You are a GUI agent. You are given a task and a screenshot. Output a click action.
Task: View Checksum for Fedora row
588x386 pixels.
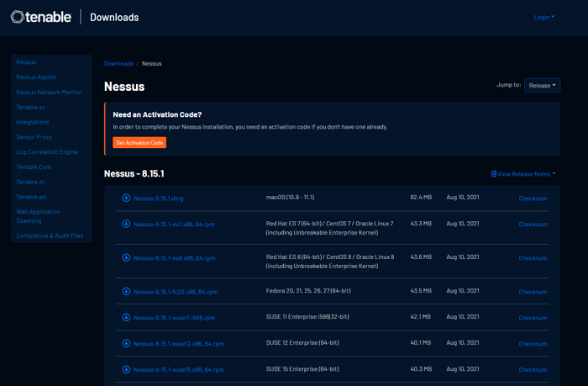pos(533,292)
